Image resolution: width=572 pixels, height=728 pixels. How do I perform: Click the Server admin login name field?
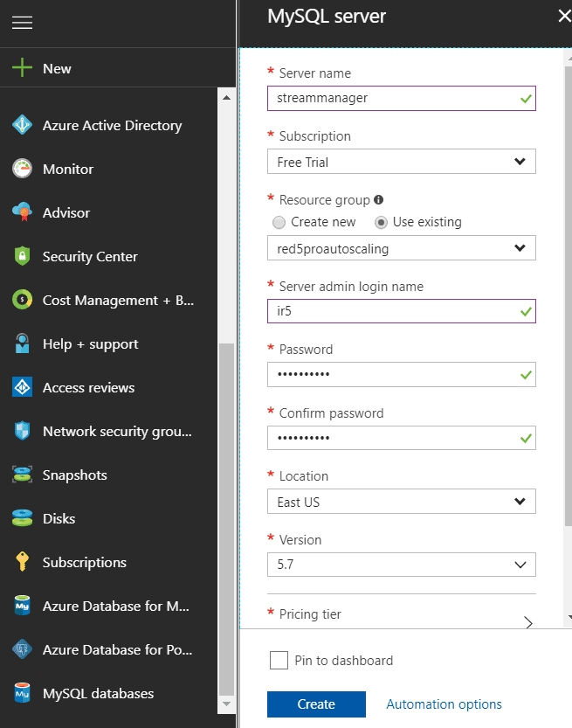402,311
